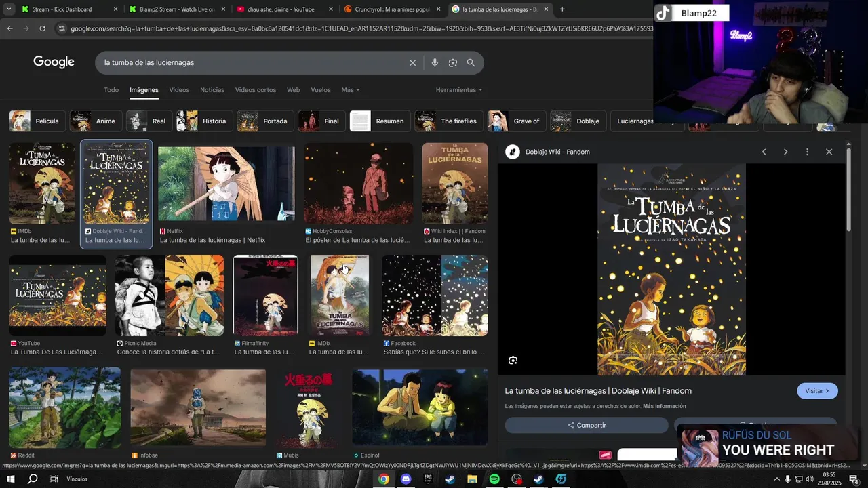Viewport: 868px width, 488px height.
Task: Click the Compartir share button
Action: tap(587, 425)
